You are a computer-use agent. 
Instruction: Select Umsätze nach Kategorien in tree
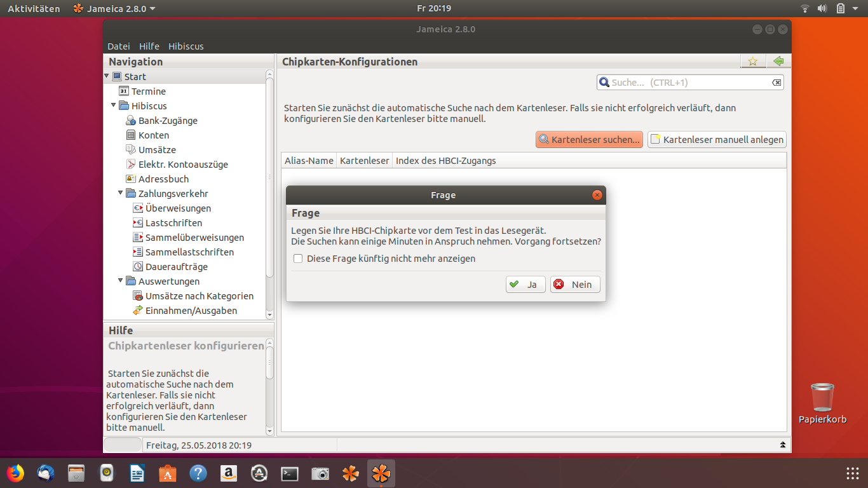tap(200, 296)
